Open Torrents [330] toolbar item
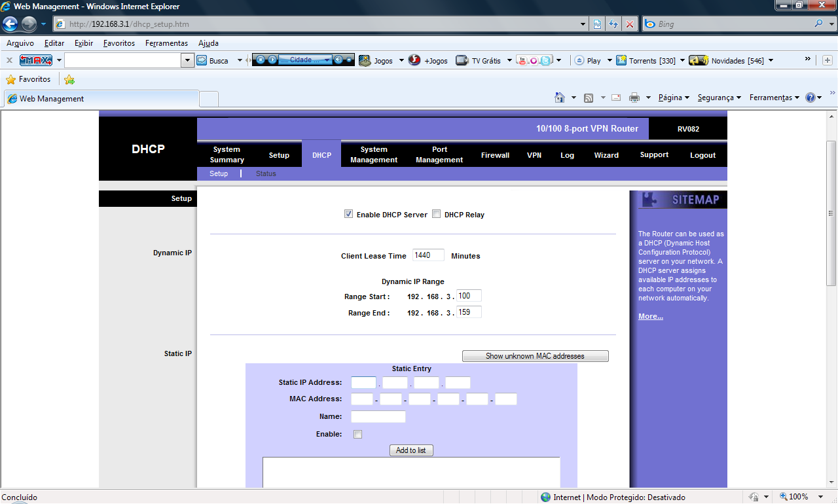Image resolution: width=838 pixels, height=504 pixels. pos(646,60)
